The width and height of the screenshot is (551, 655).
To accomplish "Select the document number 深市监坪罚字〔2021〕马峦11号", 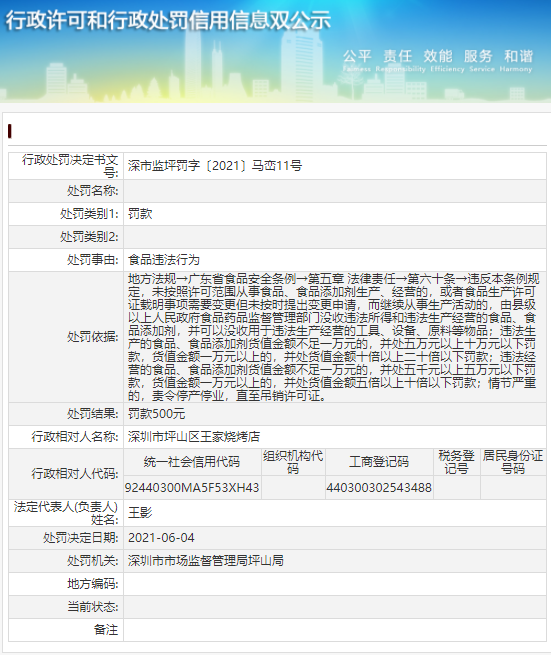I will click(215, 166).
